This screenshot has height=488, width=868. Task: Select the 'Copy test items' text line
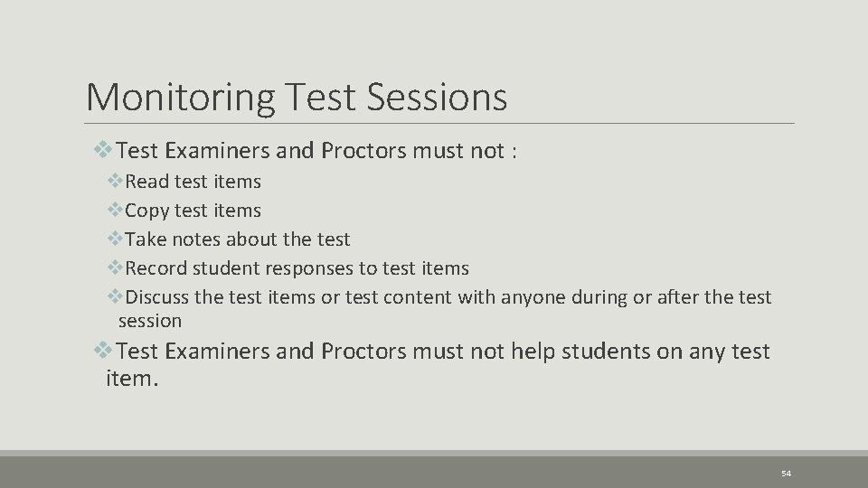(x=193, y=211)
